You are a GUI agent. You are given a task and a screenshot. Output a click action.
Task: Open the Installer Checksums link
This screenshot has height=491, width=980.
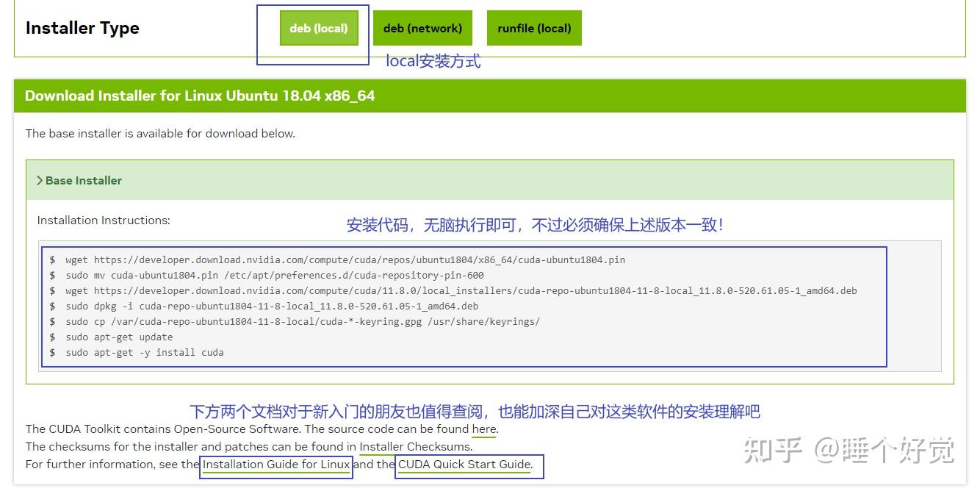pyautogui.click(x=415, y=446)
